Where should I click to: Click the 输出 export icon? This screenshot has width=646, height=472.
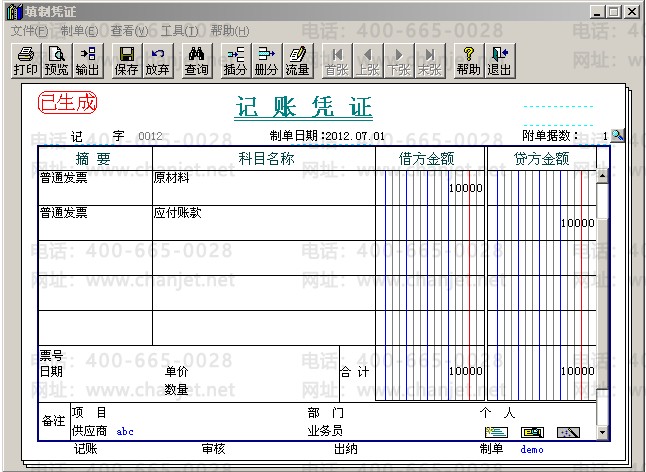[87, 61]
